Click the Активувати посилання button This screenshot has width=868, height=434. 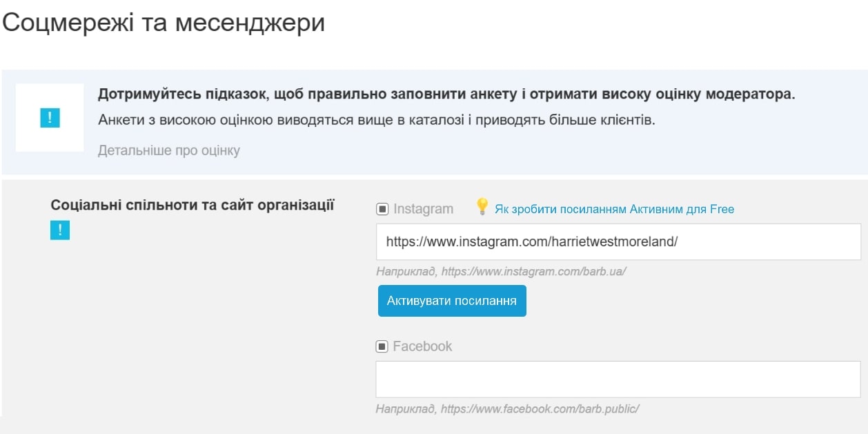(x=452, y=301)
